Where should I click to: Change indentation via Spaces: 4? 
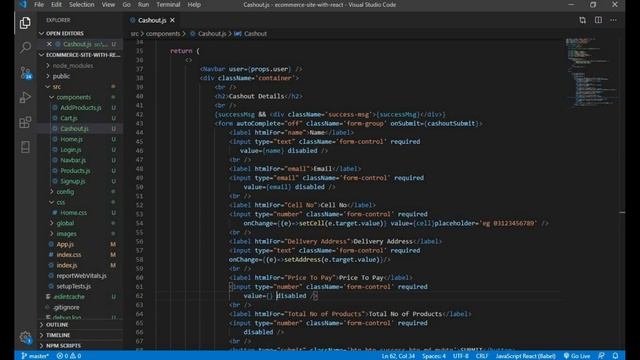click(x=433, y=356)
